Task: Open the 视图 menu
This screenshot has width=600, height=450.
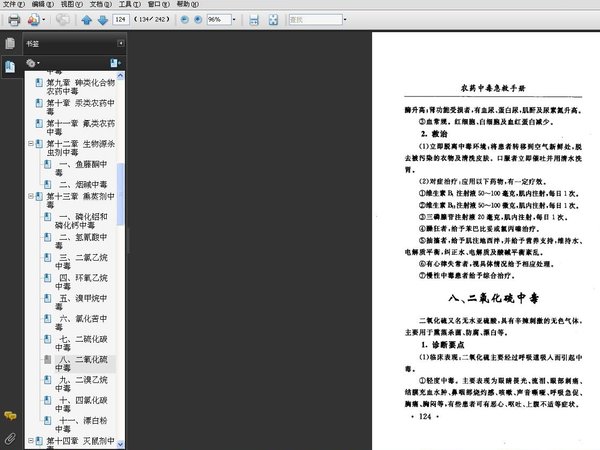Action: (x=72, y=4)
